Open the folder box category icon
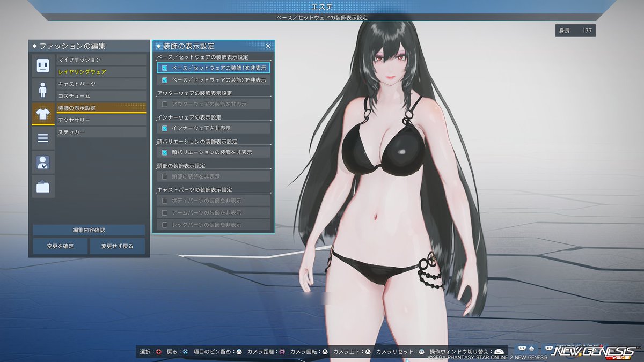Screen dimensions: 644x362 point(43,186)
